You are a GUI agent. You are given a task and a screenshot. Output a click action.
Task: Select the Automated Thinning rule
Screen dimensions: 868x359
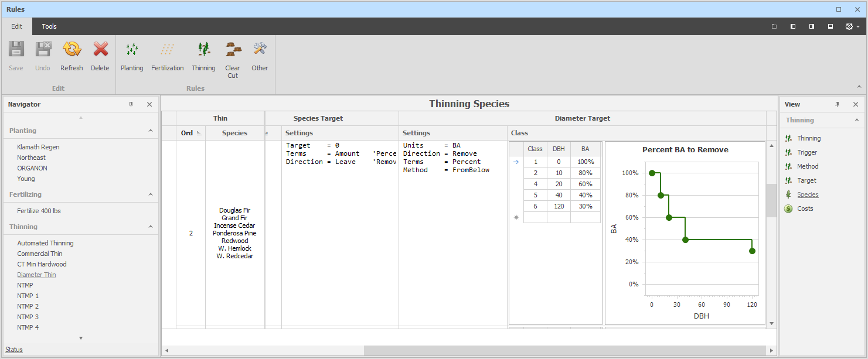(45, 243)
